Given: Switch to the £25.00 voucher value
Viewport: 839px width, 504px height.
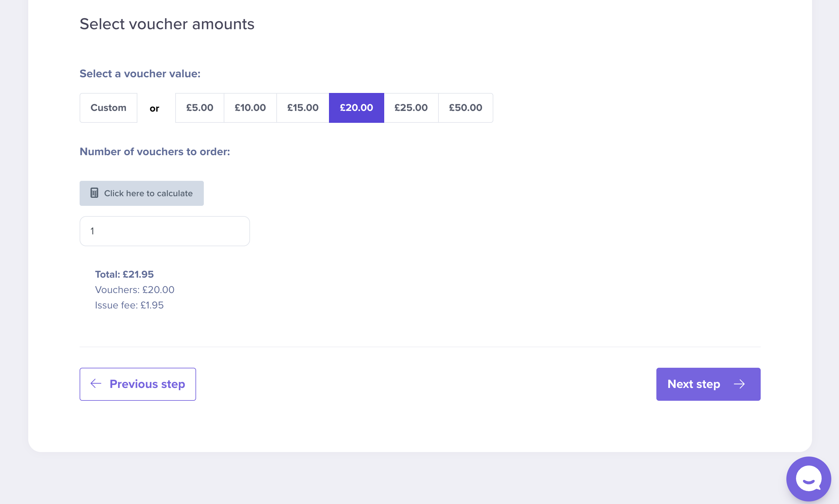Looking at the screenshot, I should pos(411,108).
